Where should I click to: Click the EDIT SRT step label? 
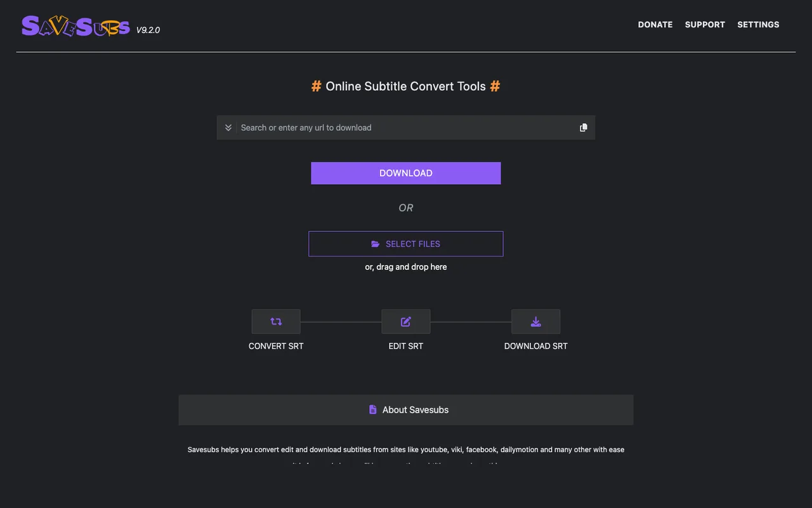[x=406, y=346]
